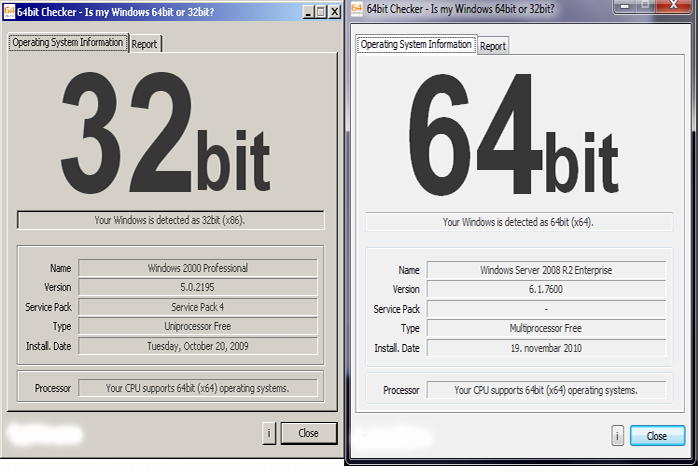Maximize the left 64bit Checker window

(x=321, y=12)
